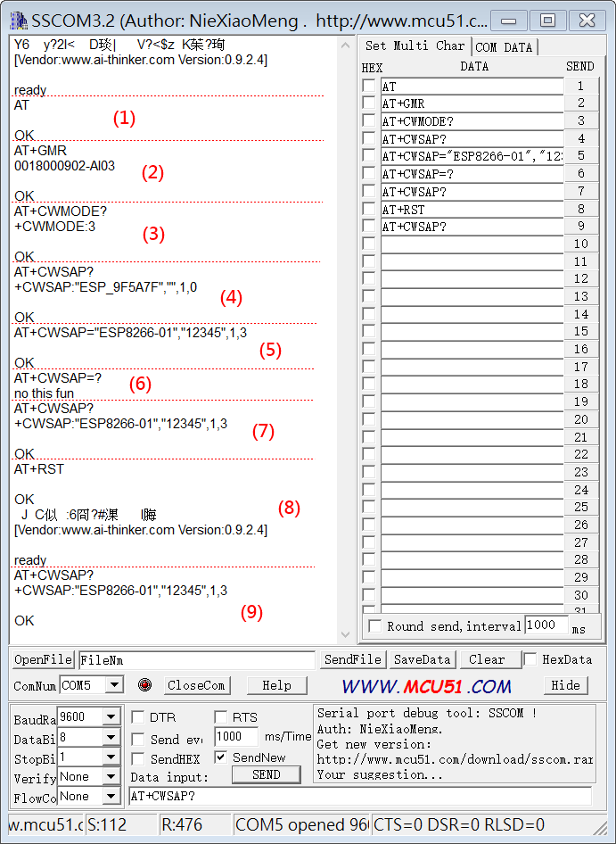Tick HEX checkbox for the AT+RST row

pos(368,208)
